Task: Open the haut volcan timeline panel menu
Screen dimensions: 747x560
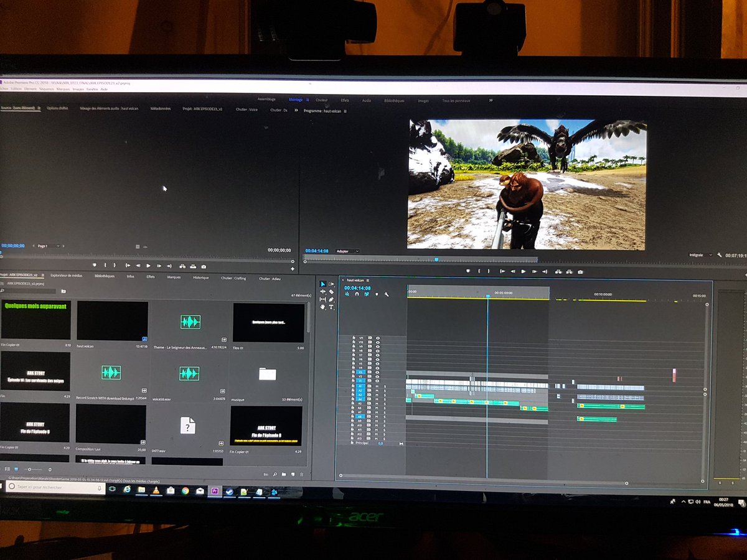Action: [x=367, y=281]
